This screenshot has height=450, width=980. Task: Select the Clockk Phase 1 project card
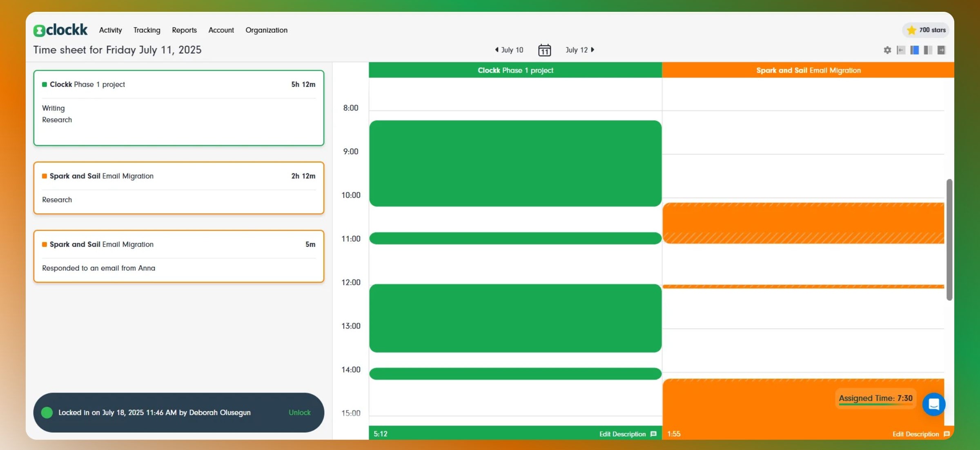coord(178,108)
